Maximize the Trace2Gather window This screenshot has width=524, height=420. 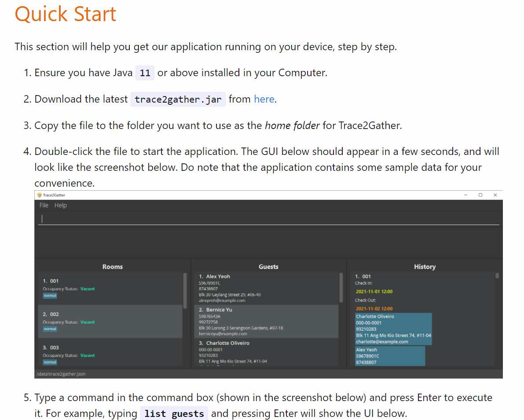click(x=480, y=195)
